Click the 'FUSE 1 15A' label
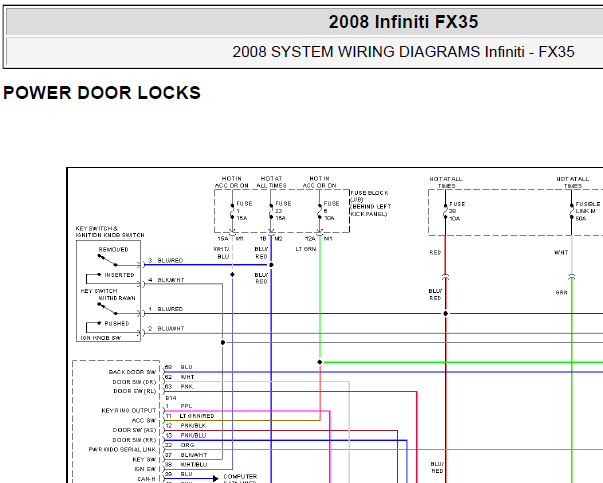The width and height of the screenshot is (603, 483). [x=244, y=211]
